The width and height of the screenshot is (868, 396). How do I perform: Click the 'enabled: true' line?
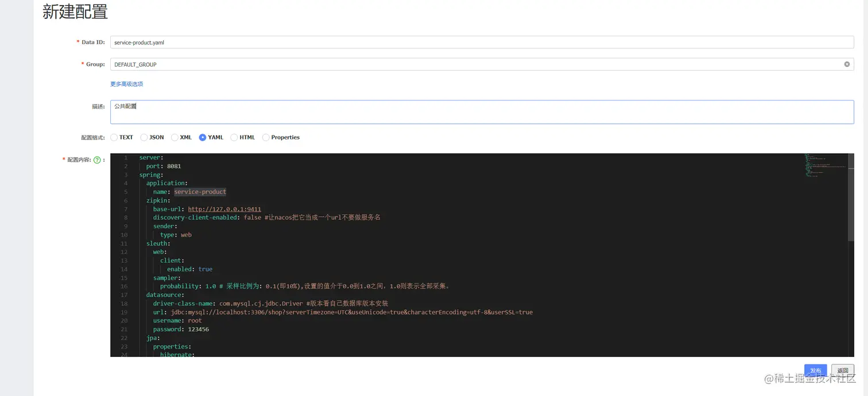(x=189, y=269)
